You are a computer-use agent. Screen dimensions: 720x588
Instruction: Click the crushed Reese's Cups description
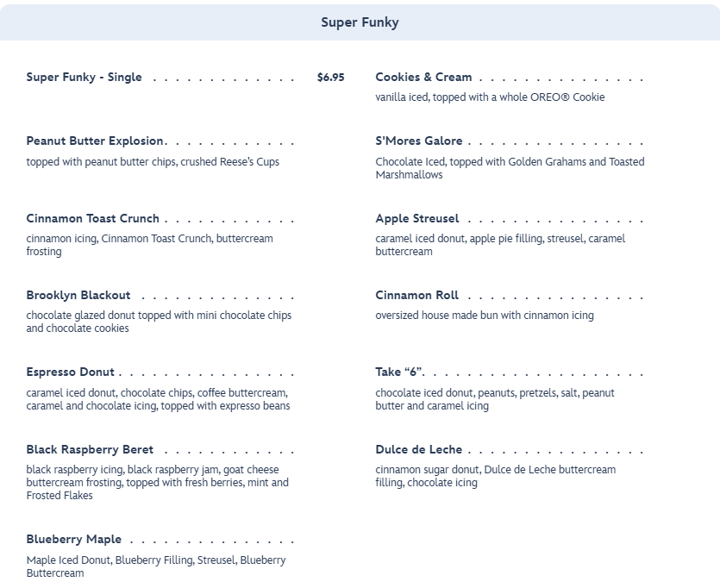[153, 161]
